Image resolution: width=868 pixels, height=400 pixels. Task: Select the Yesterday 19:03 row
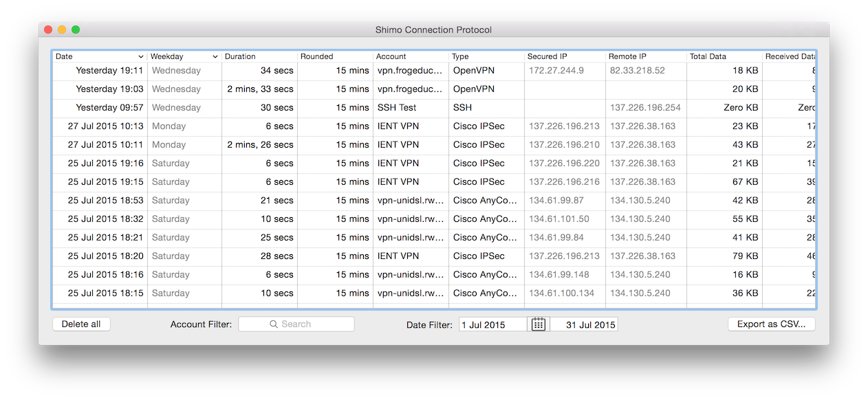tap(434, 89)
